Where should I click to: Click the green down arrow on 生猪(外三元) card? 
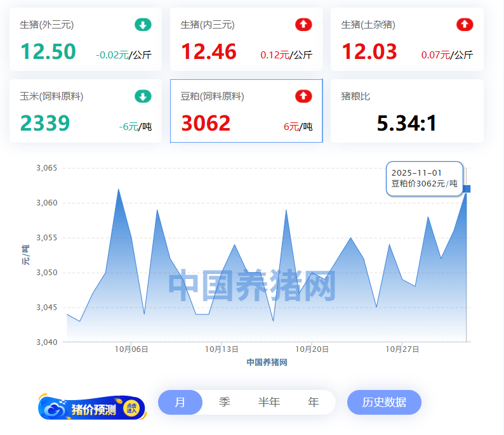(x=143, y=25)
